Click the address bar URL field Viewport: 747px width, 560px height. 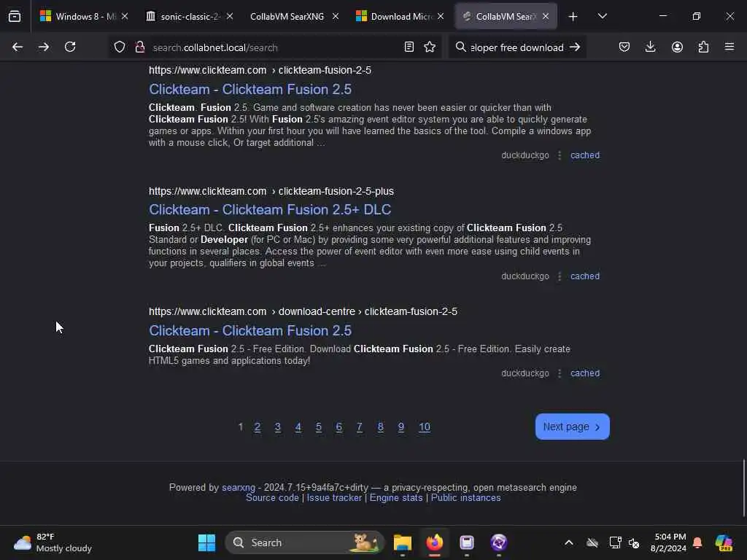pos(274,47)
